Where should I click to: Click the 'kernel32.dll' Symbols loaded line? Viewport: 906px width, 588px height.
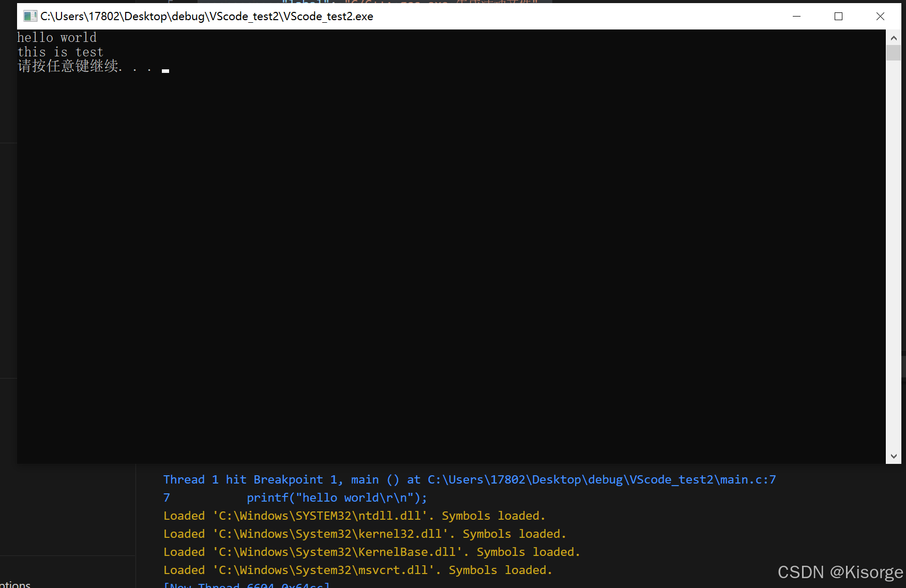pyautogui.click(x=365, y=534)
